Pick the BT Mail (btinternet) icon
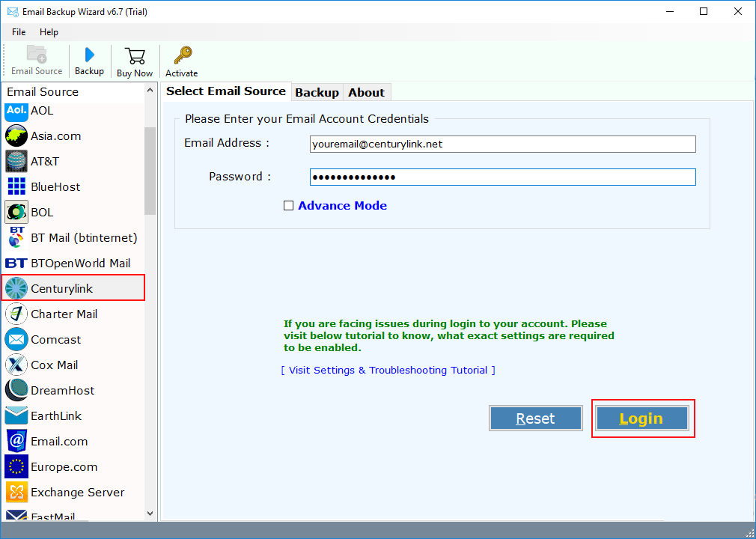 [16, 237]
